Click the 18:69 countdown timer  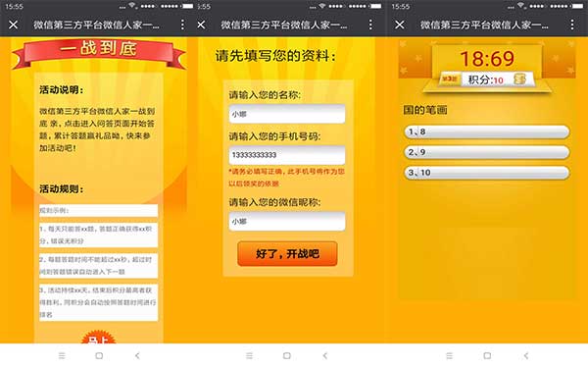pyautogui.click(x=487, y=59)
